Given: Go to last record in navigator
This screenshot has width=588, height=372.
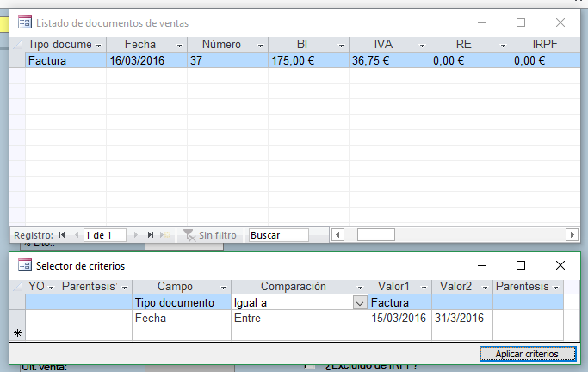Looking at the screenshot, I should (150, 234).
